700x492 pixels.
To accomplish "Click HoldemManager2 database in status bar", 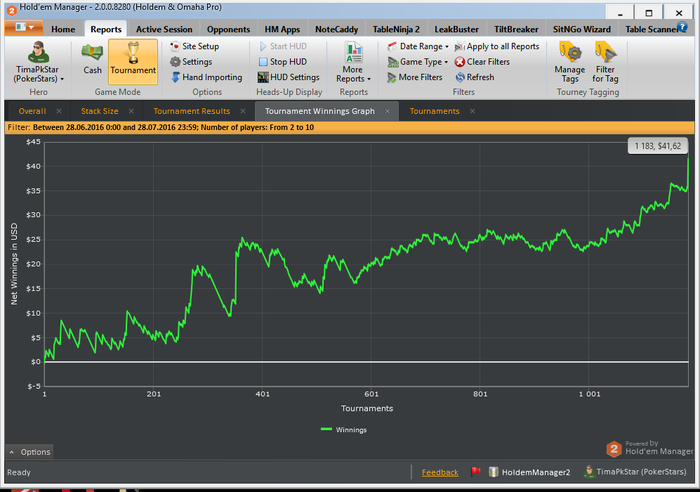I will point(529,472).
